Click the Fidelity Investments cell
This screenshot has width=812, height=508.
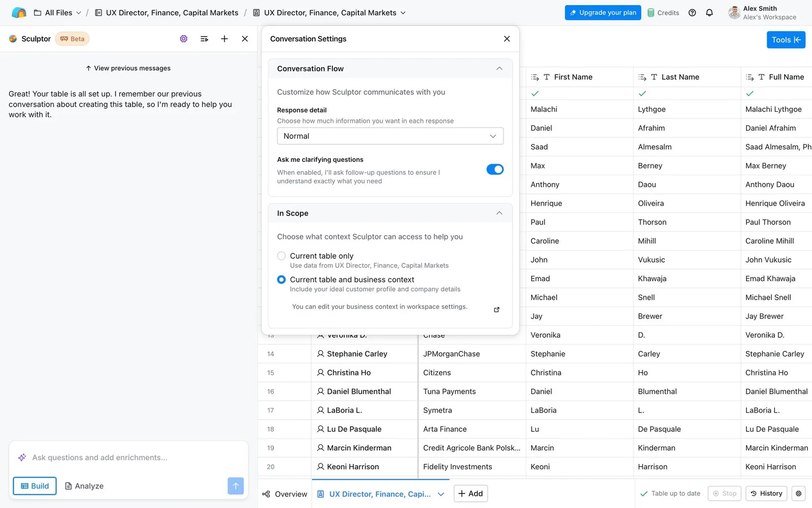coord(472,466)
